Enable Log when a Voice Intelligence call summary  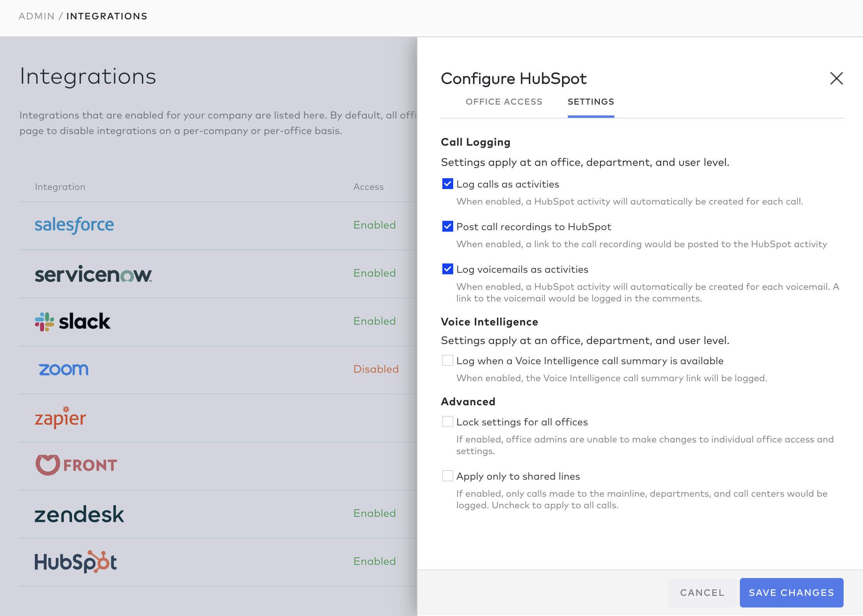pos(447,360)
